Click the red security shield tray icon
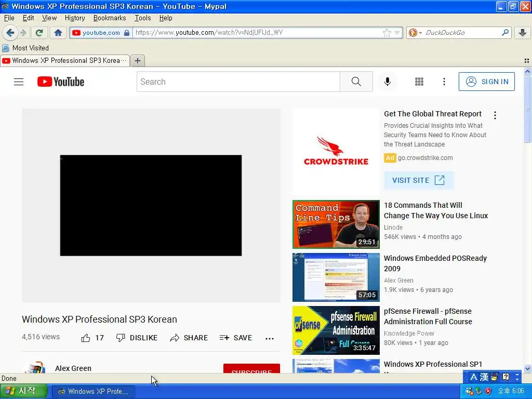Screen dimensions: 532x399 (488, 391)
